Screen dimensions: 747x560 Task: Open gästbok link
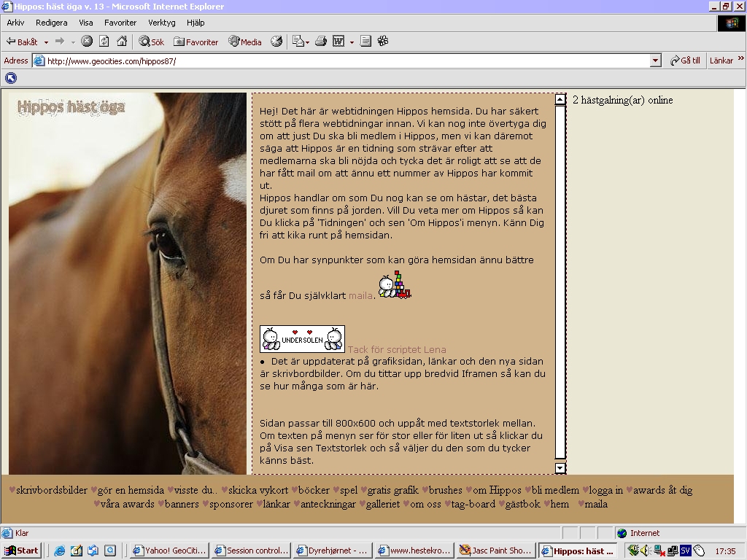(x=522, y=504)
